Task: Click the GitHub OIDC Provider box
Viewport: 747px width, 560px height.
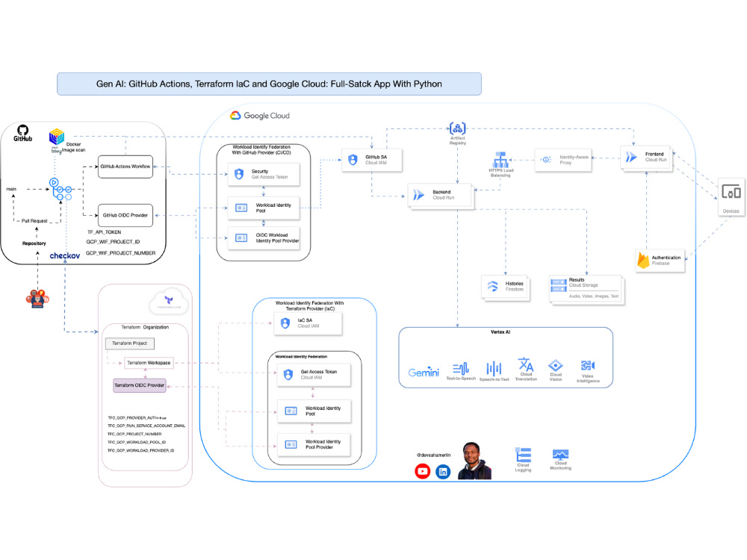Action: [x=125, y=215]
